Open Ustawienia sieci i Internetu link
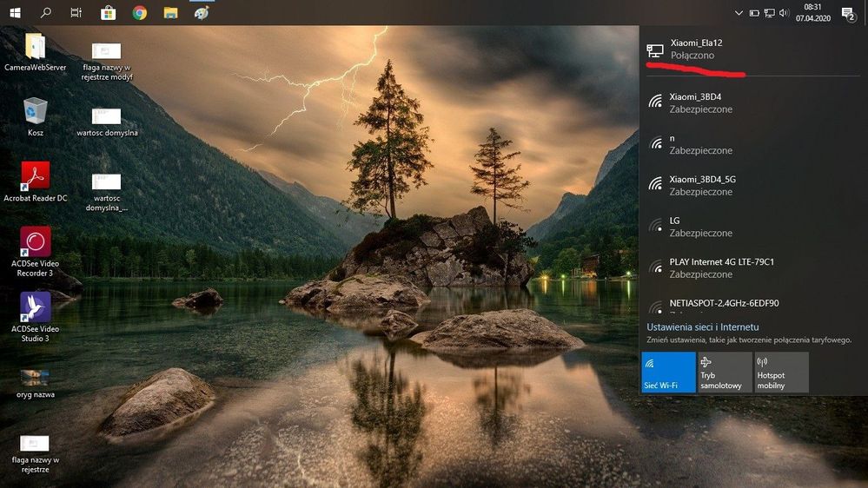Image resolution: width=868 pixels, height=488 pixels. 703,327
